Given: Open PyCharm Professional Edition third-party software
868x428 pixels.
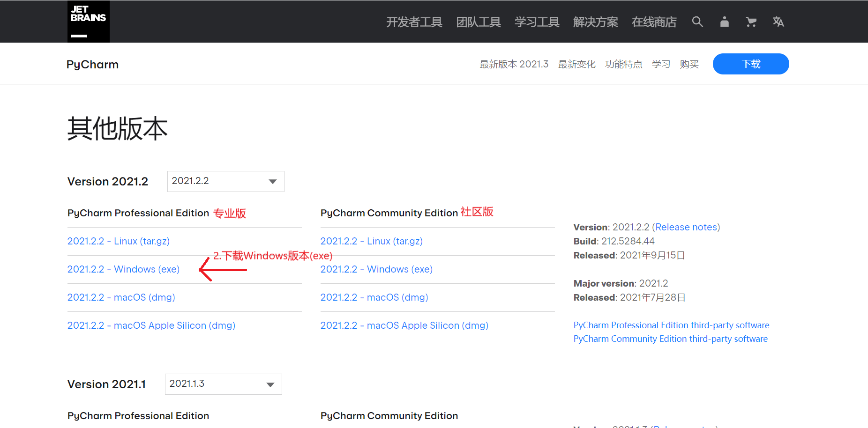Looking at the screenshot, I should click(672, 325).
